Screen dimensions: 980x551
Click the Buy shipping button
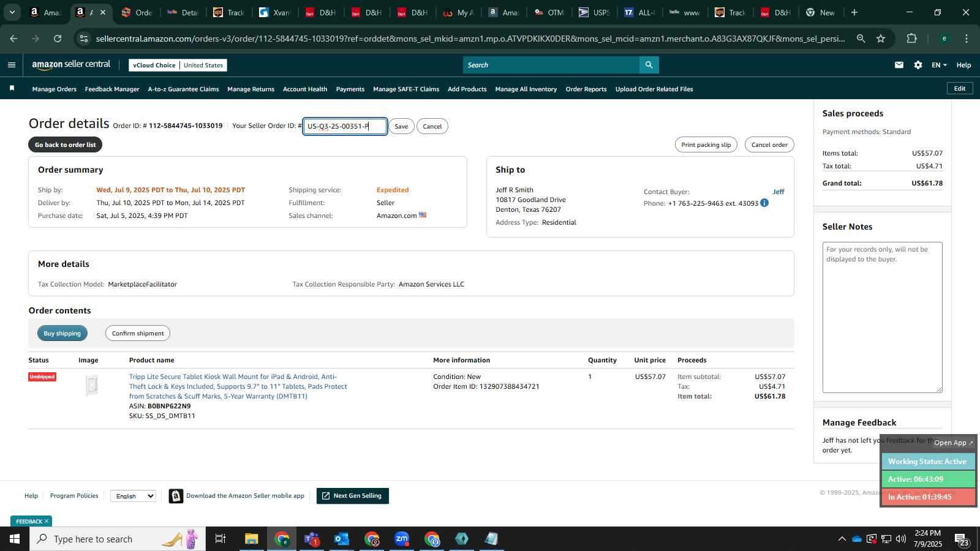click(62, 333)
